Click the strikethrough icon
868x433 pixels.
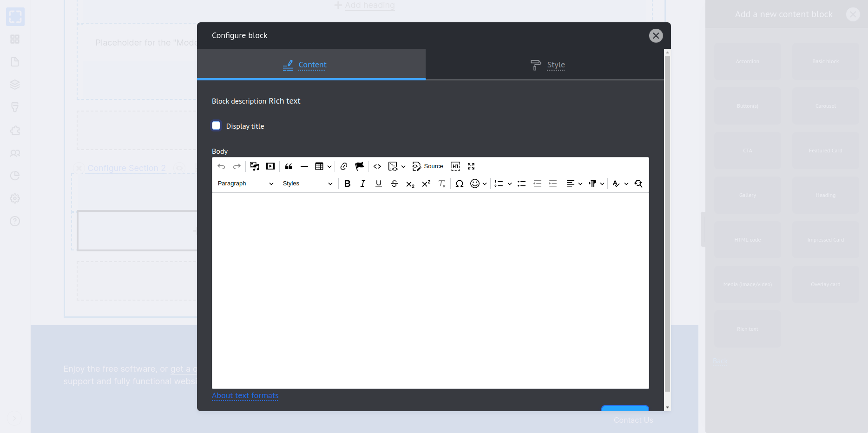pyautogui.click(x=394, y=184)
